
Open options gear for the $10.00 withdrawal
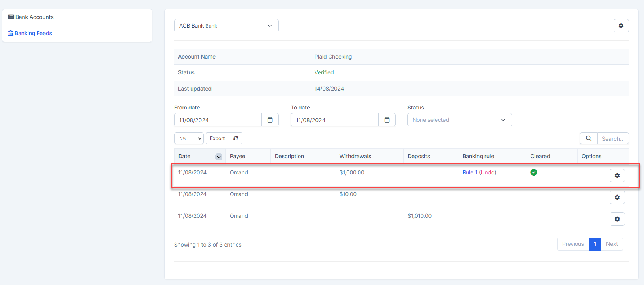click(x=617, y=197)
